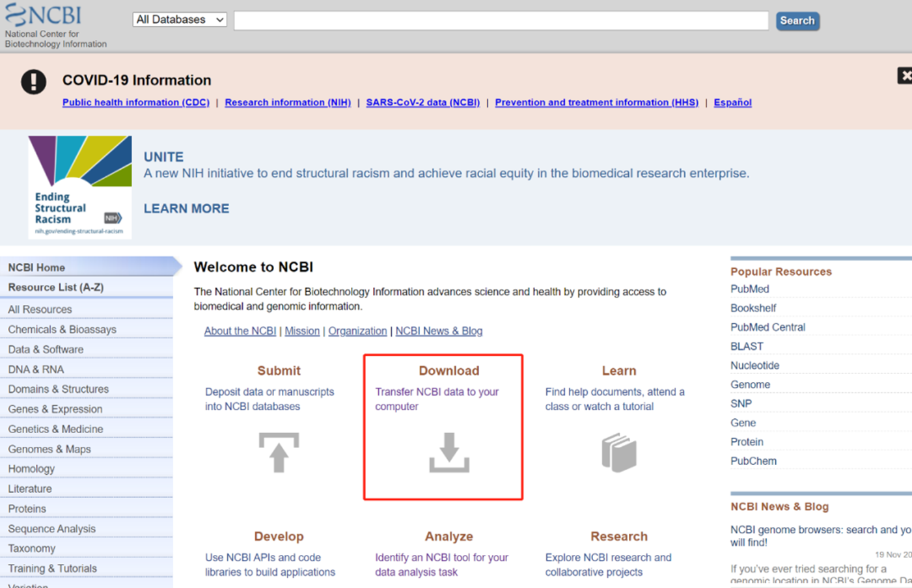The height and width of the screenshot is (588, 912).
Task: Click the Download arrow icon
Action: [x=449, y=452]
